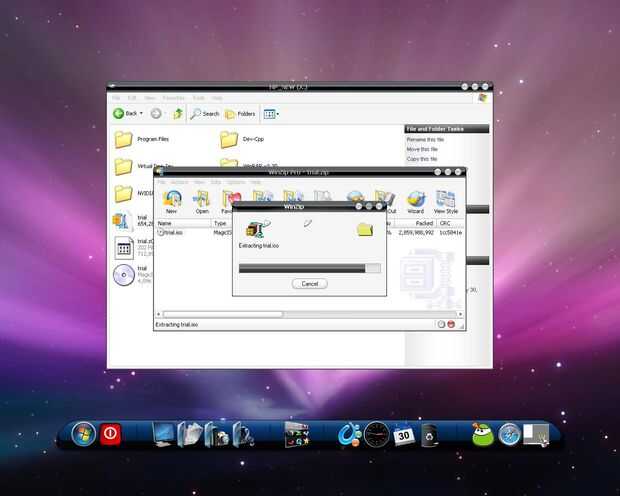620x496 pixels.
Task: Open the WinZip Wizard icon
Action: click(416, 202)
